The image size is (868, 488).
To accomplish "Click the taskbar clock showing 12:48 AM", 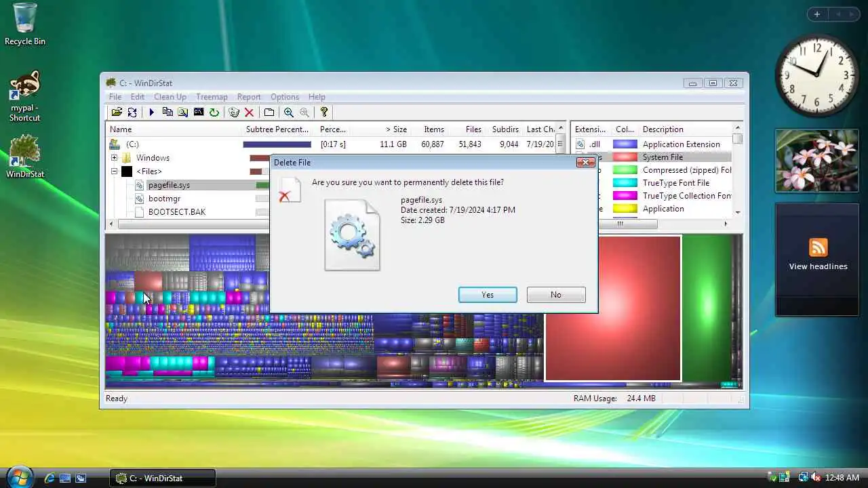I will click(x=843, y=478).
